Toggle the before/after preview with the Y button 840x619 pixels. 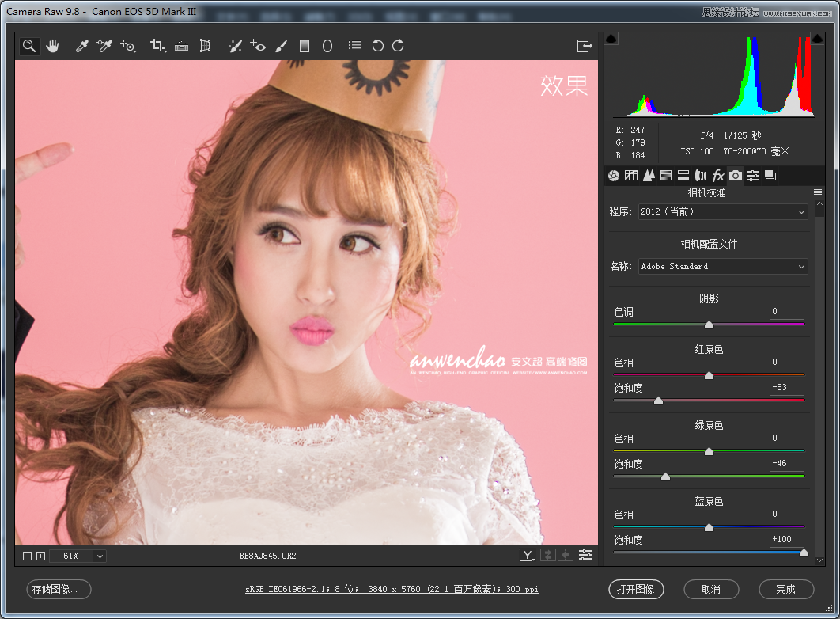point(527,555)
